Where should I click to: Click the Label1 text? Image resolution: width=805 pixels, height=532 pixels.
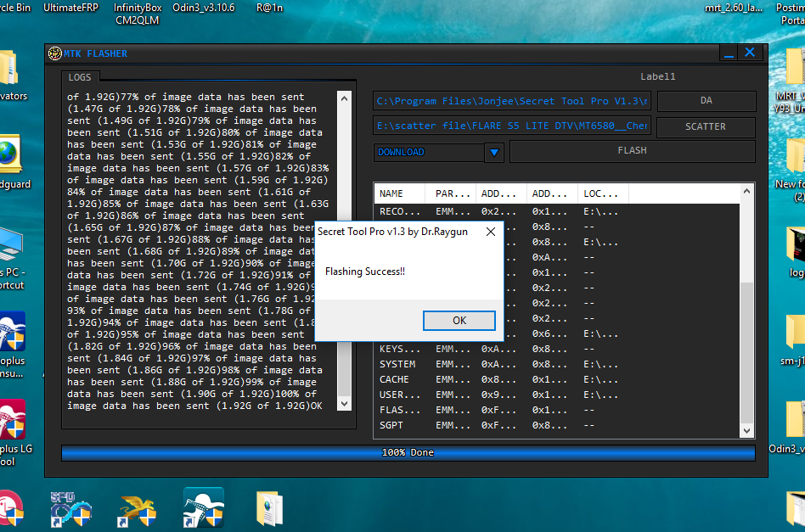[657, 76]
